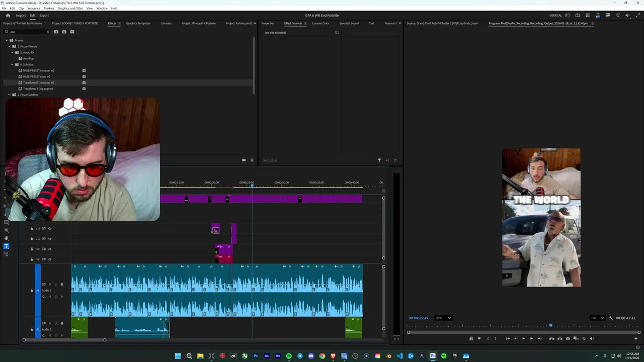644x362 pixels.
Task: Open the Effects panel hamburger menu
Action: 119,23
